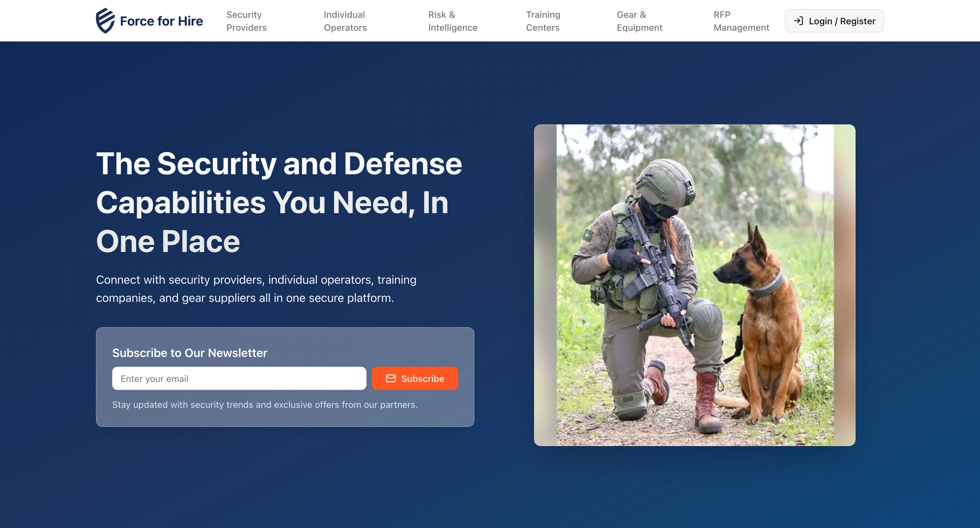Click the Connect with security providers paragraph

[256, 289]
